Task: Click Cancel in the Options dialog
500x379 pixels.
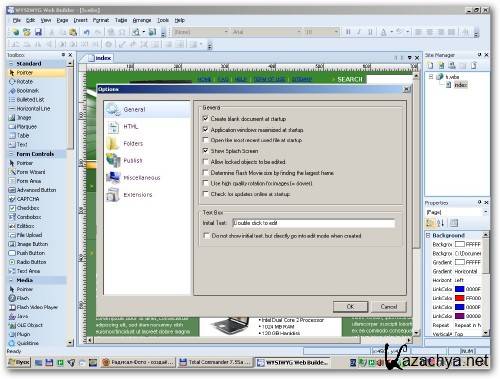Action: coord(389,307)
